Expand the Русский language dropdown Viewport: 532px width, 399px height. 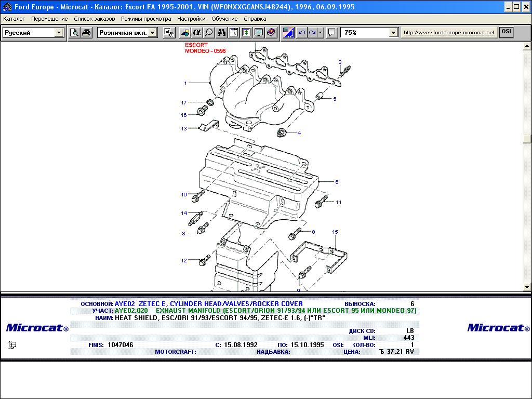coord(59,33)
